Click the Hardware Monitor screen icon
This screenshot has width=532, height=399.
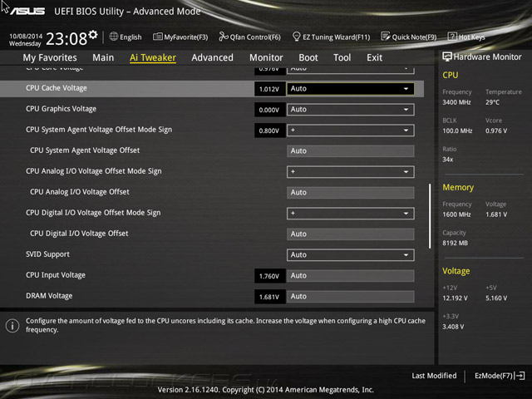pyautogui.click(x=447, y=57)
